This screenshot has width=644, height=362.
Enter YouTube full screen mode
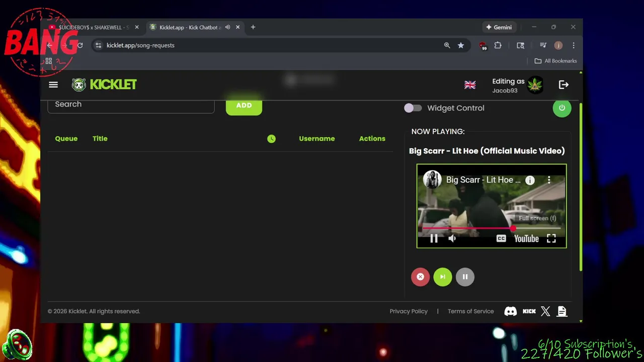pos(551,239)
